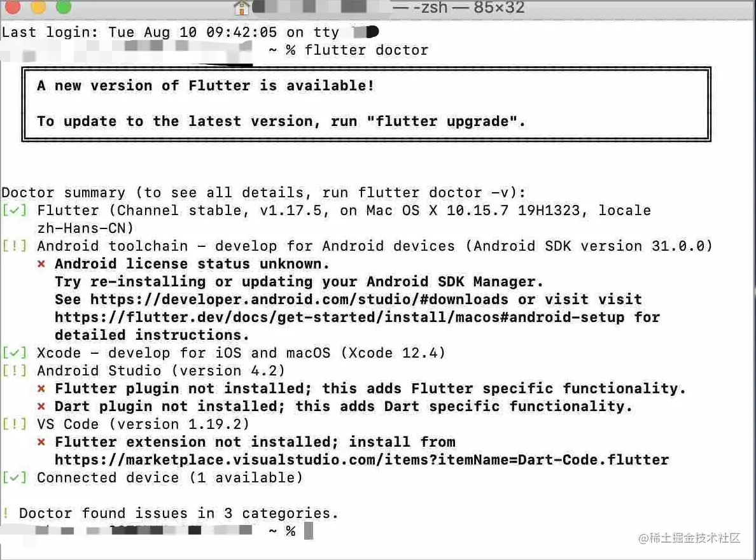
Task: Click the terminal cursor at the final prompt
Action: tap(309, 531)
